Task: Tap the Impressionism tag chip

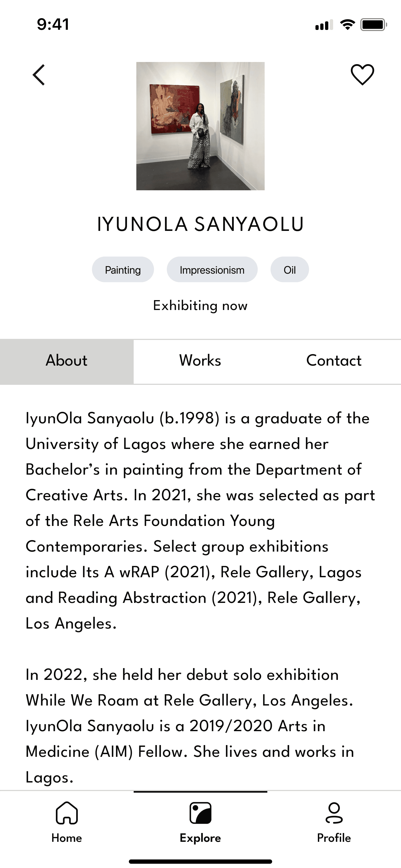Action: (212, 270)
